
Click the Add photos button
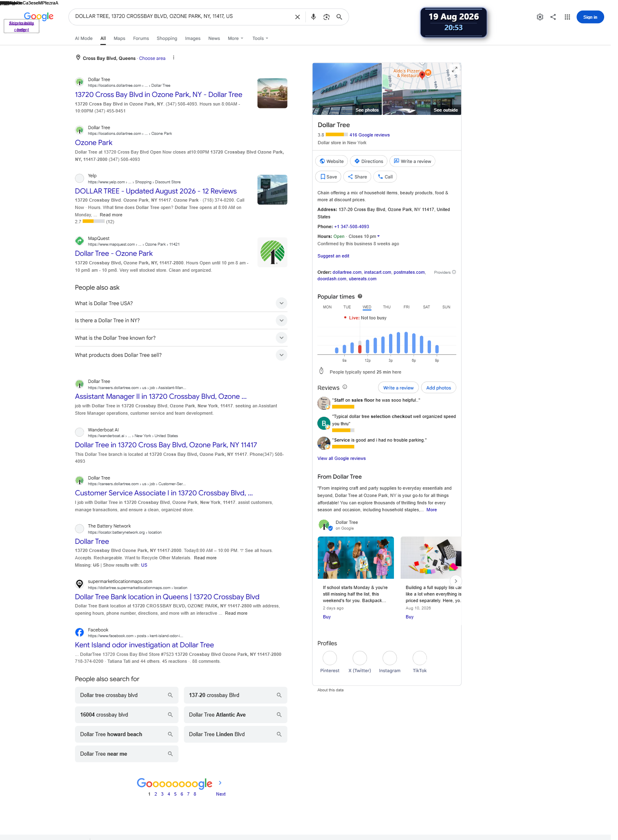438,388
